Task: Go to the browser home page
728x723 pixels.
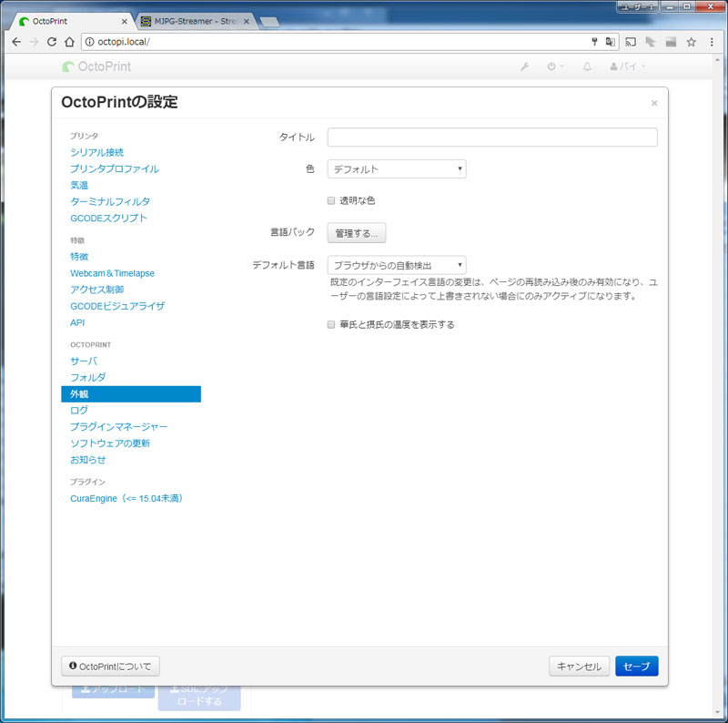Action: coord(69,42)
